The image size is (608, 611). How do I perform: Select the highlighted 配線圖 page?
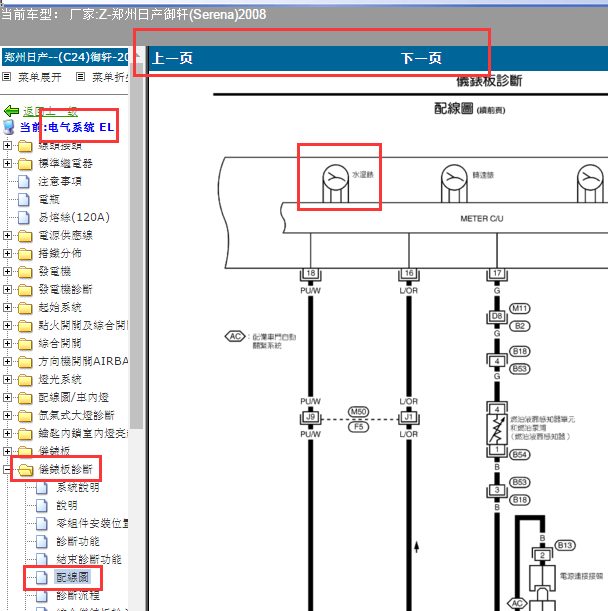pos(72,577)
